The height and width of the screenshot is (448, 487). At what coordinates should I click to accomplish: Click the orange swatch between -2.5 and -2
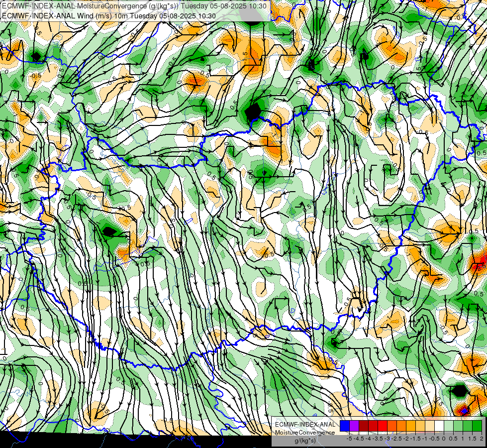click(x=401, y=426)
